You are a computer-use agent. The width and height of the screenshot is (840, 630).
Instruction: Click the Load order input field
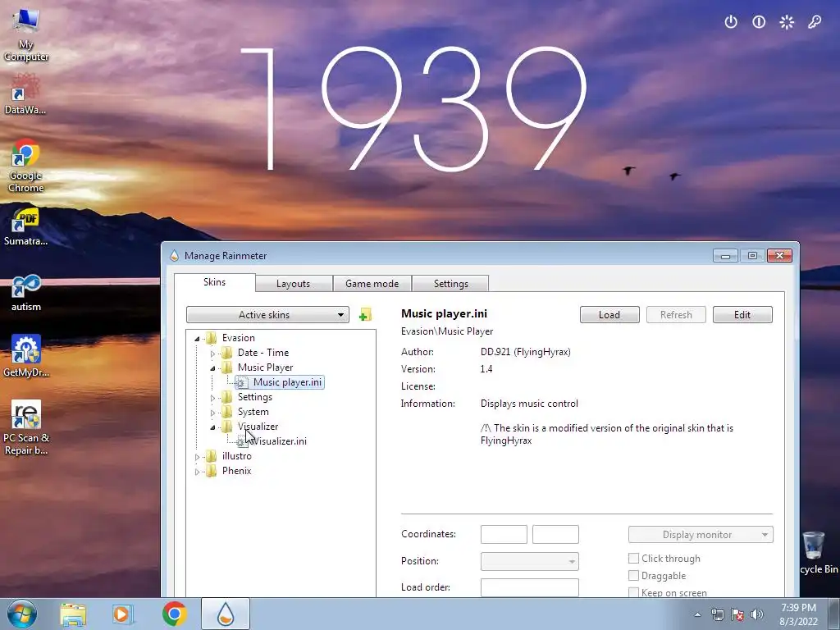click(x=530, y=587)
